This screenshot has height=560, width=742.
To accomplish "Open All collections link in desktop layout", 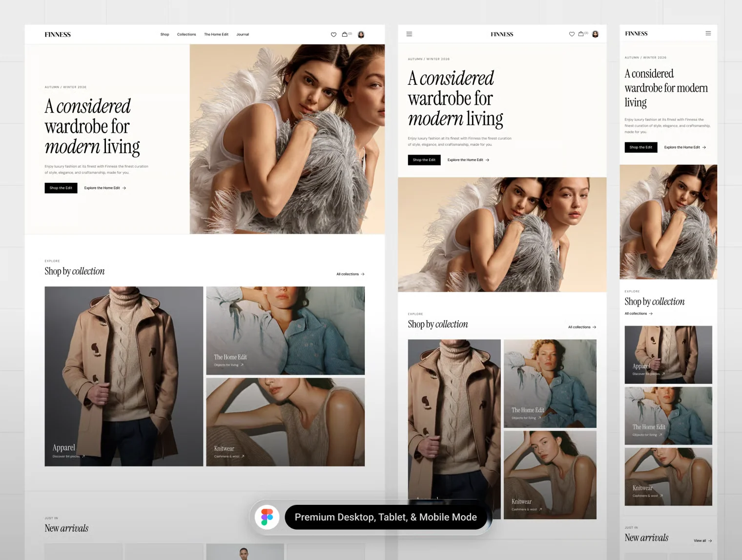I will (350, 274).
